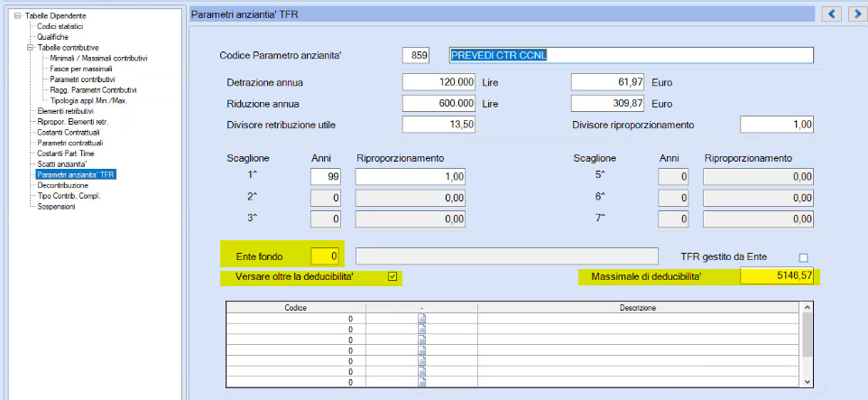This screenshot has height=400, width=868.
Task: Open Minimali / Massimali contributivi item
Action: click(98, 58)
